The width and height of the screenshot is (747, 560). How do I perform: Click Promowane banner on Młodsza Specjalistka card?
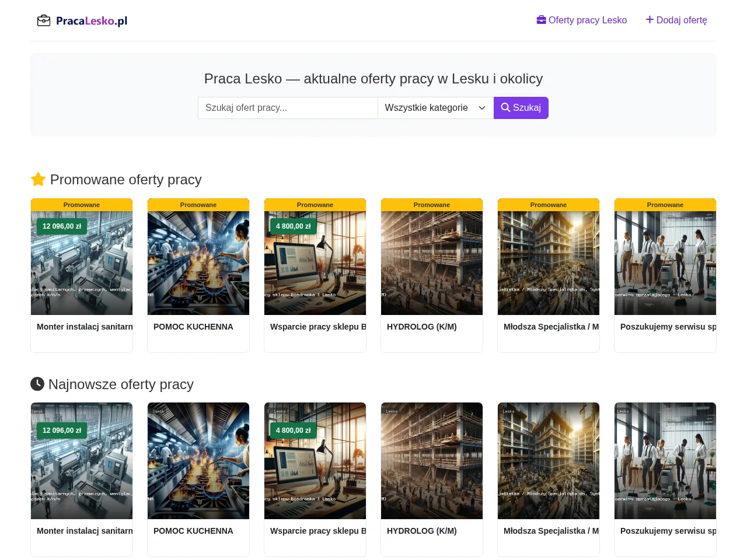tap(549, 205)
